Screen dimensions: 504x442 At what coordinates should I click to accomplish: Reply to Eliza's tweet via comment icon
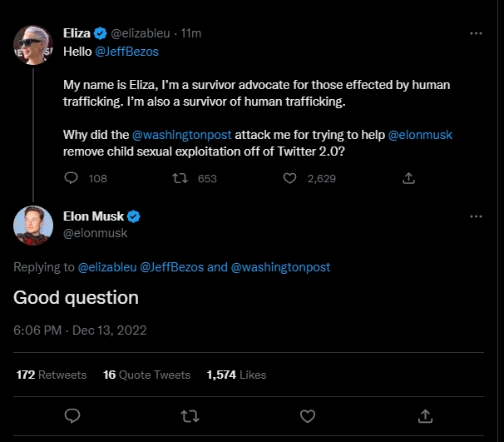(x=72, y=178)
